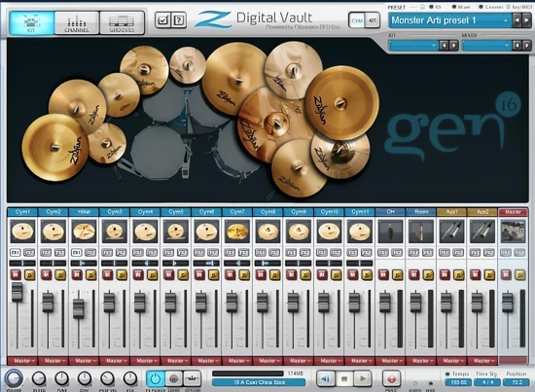Image resolution: width=535 pixels, height=392 pixels.
Task: Solo the Hihat channel
Action: point(91,274)
